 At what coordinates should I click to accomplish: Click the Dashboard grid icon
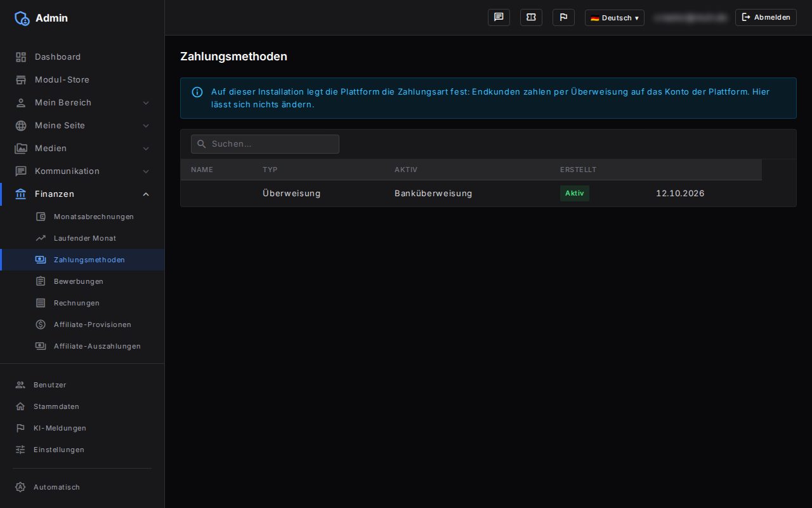coord(21,57)
